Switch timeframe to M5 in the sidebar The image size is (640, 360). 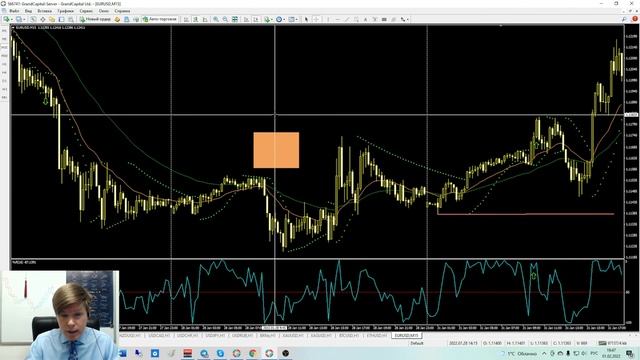4,39
